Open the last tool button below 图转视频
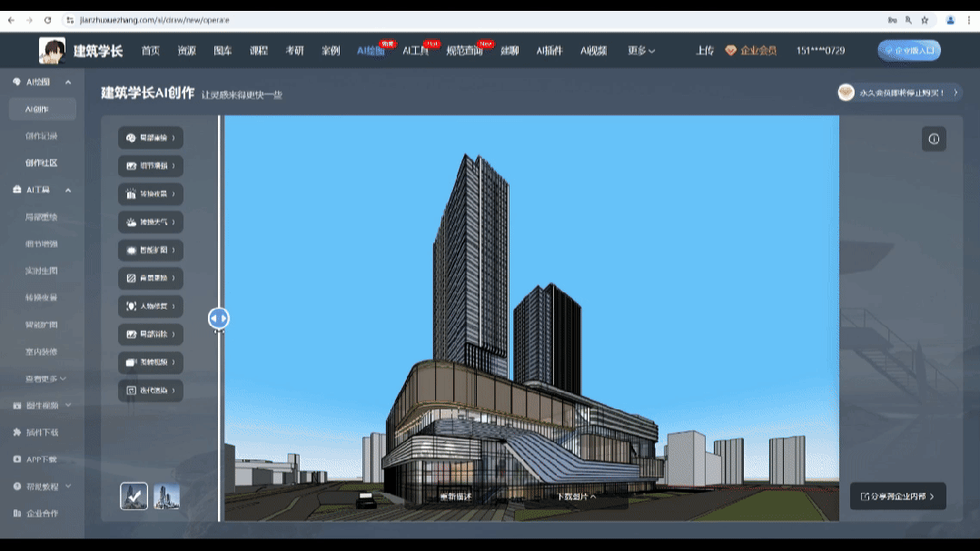 151,390
